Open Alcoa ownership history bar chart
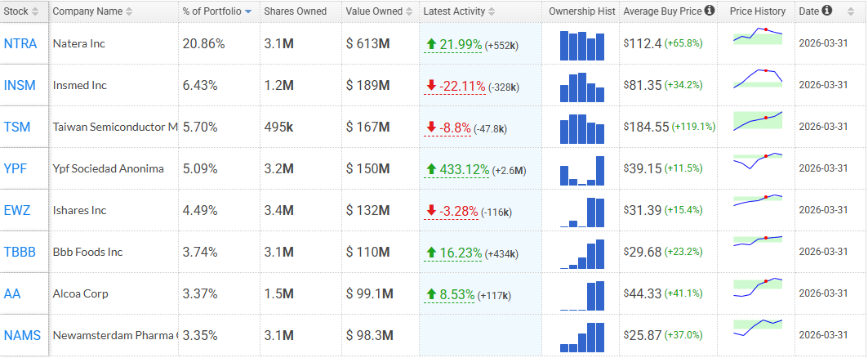Screen dimensions: 868x358 [x=582, y=295]
